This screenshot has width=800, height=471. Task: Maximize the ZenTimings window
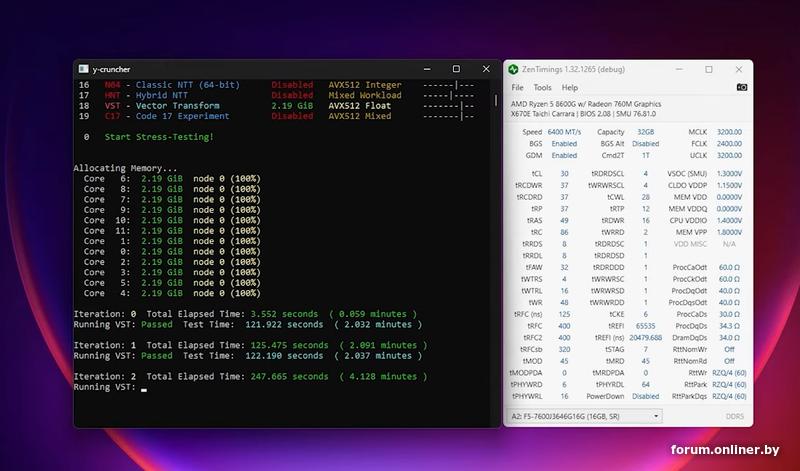click(x=709, y=69)
